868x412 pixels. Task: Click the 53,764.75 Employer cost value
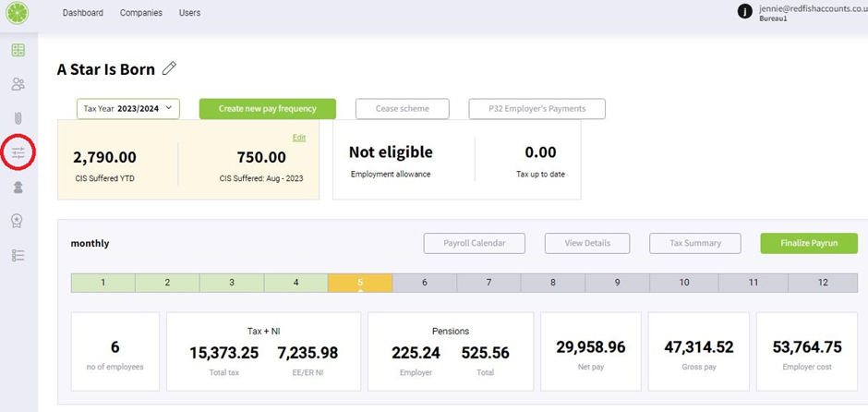click(807, 347)
